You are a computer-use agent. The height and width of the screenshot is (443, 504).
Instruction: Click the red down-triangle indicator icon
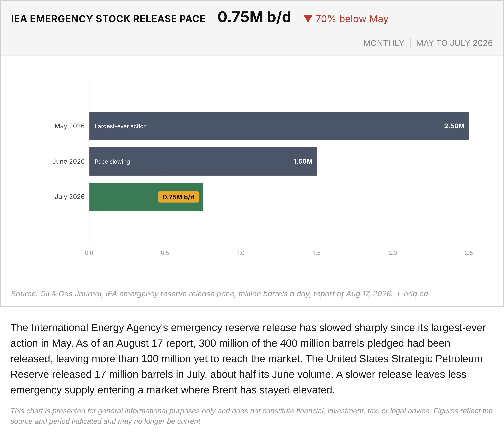(x=308, y=19)
